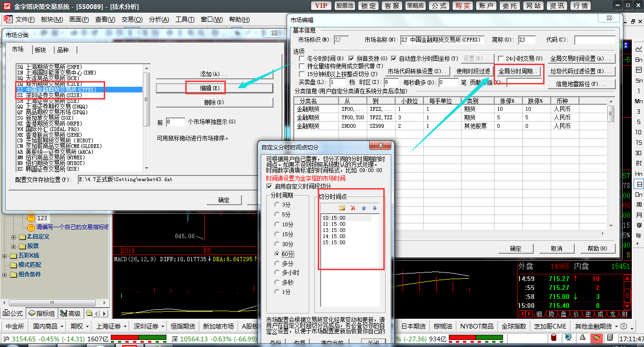Image resolution: width=644 pixels, height=347 pixels.
Task: Open the 上海证券 dropdown arrow
Action: click(x=125, y=326)
